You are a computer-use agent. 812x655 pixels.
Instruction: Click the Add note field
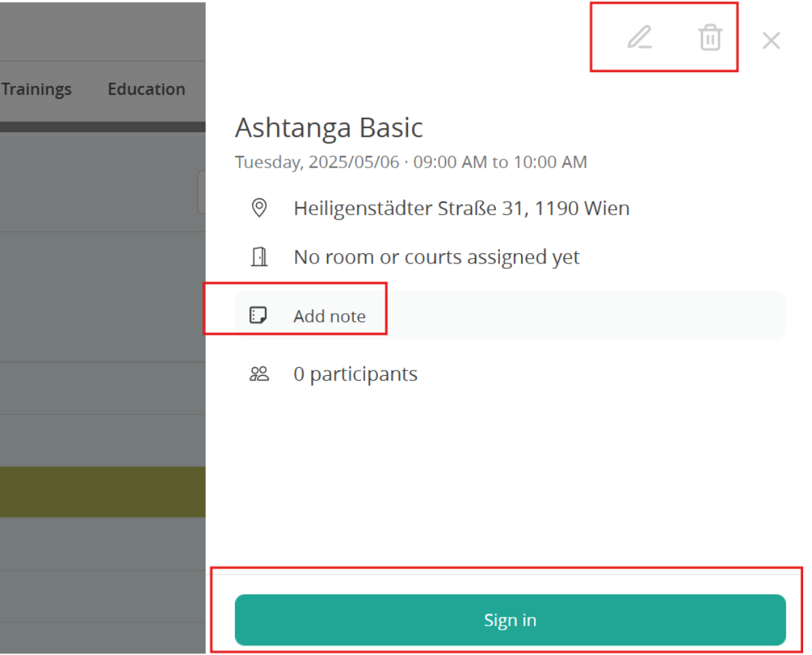coord(510,315)
